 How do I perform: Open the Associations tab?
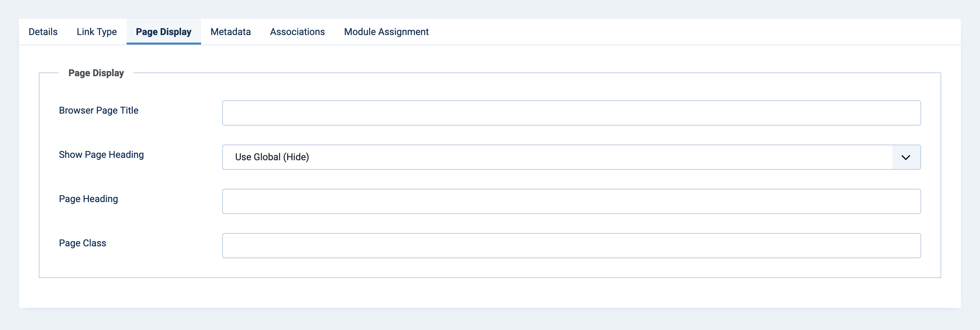pyautogui.click(x=297, y=32)
